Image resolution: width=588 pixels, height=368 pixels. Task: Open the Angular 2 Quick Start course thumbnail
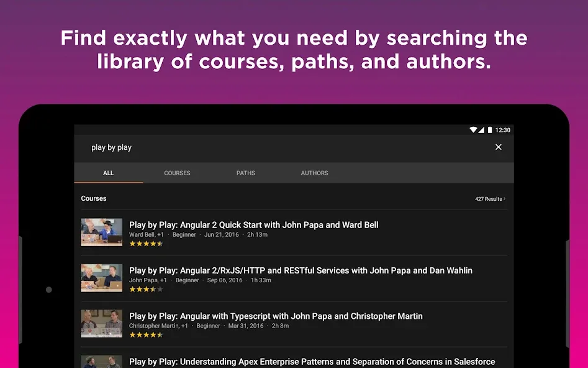(102, 232)
